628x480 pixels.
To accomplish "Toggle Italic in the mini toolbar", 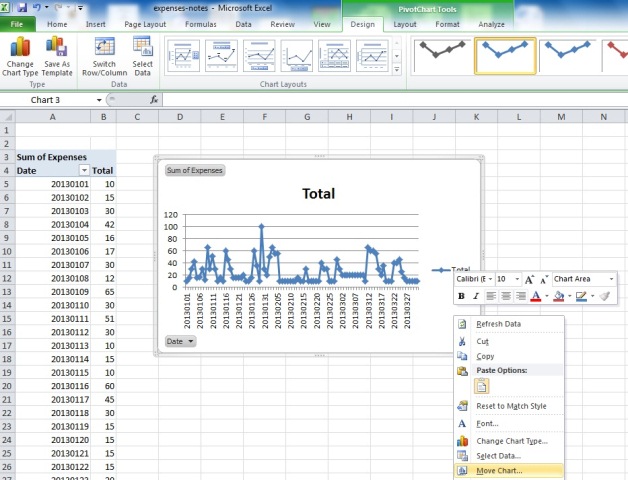I will coord(476,296).
